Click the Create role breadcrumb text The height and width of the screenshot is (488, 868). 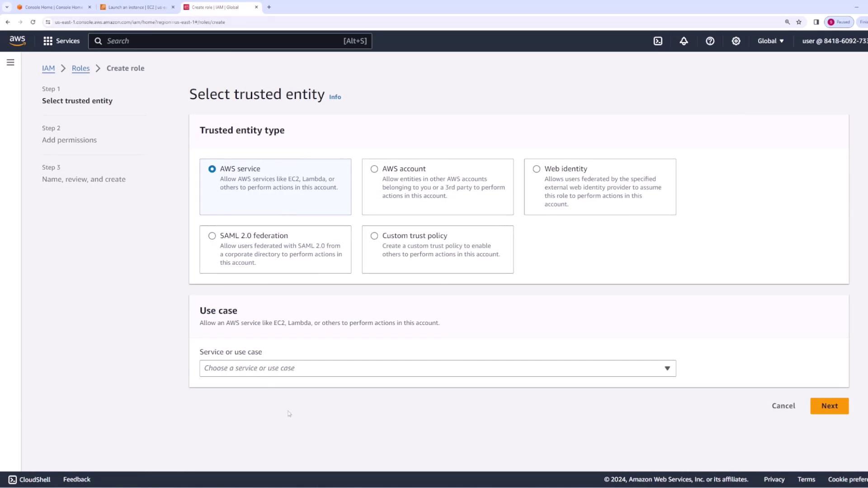click(x=125, y=68)
